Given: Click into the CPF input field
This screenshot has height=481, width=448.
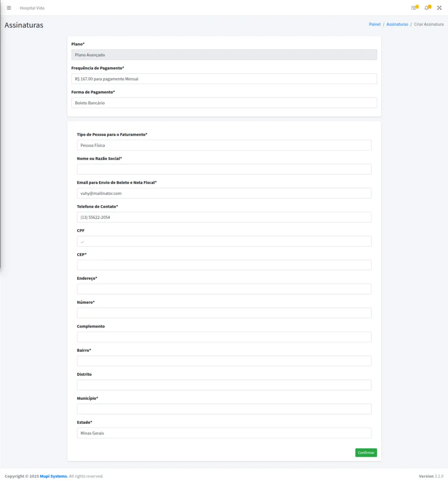Looking at the screenshot, I should coord(224,241).
